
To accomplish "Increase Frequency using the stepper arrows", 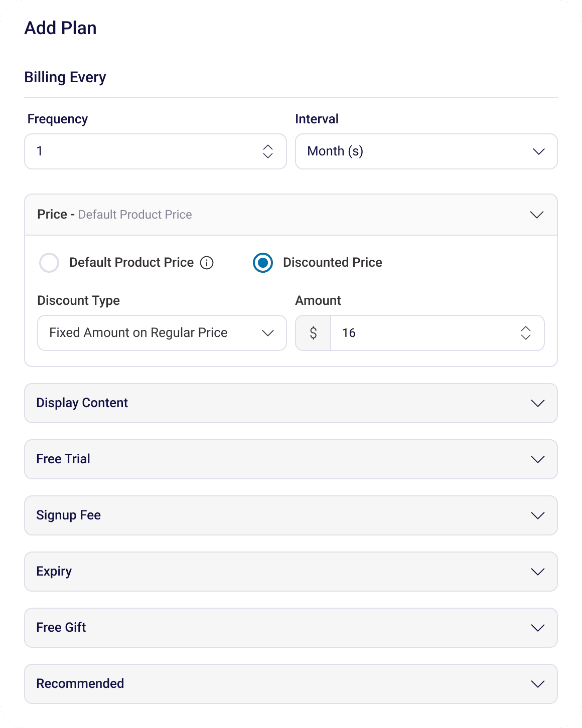I will click(x=268, y=151).
